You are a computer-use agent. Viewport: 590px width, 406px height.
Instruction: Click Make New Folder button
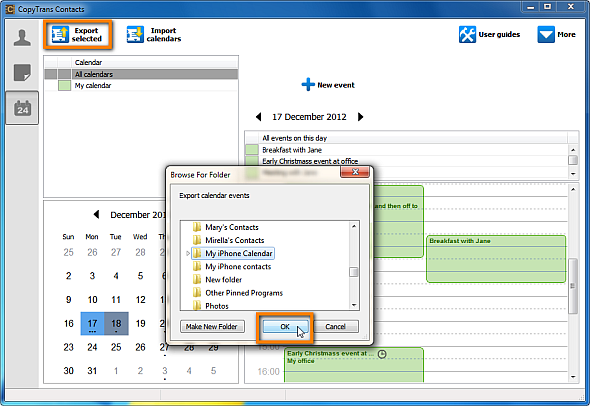pos(212,327)
